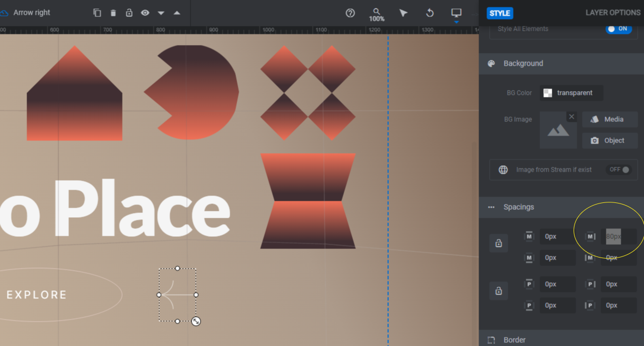This screenshot has width=644, height=346.
Task: Turn off Style All Elements switch
Action: click(x=619, y=29)
